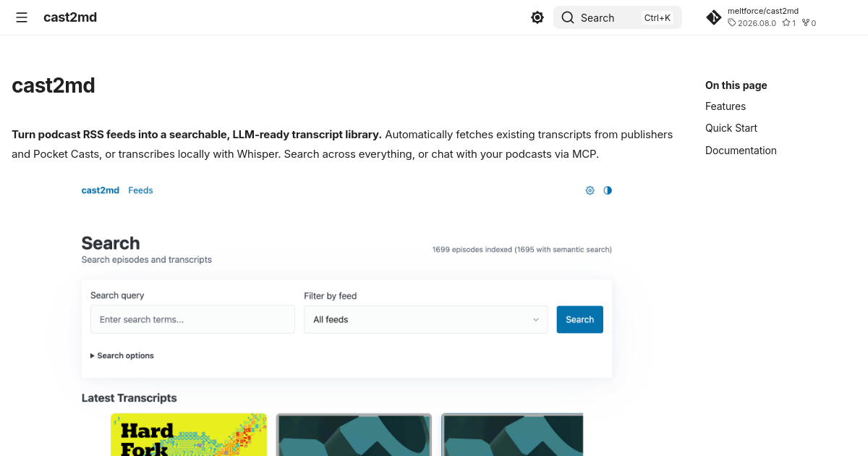Focus the Enter search terms field

pos(192,319)
